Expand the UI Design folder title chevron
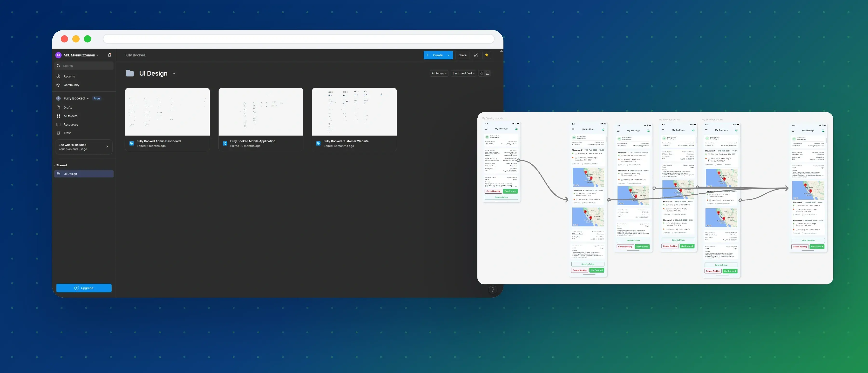The image size is (868, 373). click(174, 74)
